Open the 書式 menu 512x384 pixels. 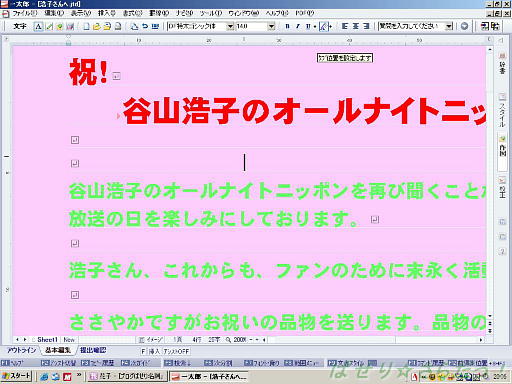[x=132, y=13]
